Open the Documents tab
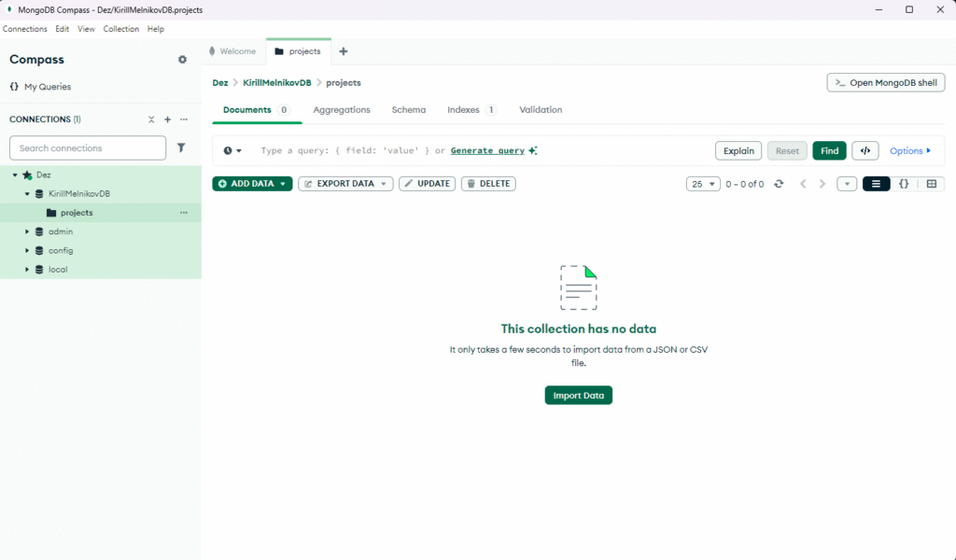The image size is (956, 560). point(257,110)
